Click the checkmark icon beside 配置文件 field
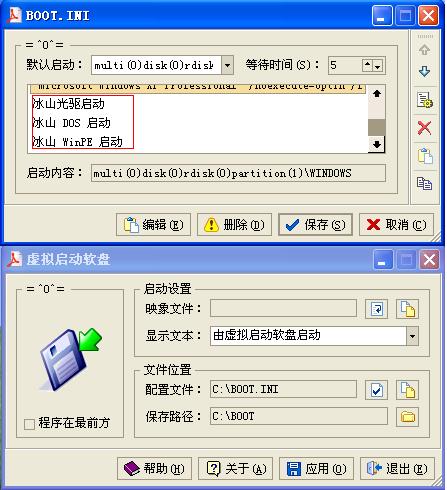The image size is (447, 490). [376, 390]
